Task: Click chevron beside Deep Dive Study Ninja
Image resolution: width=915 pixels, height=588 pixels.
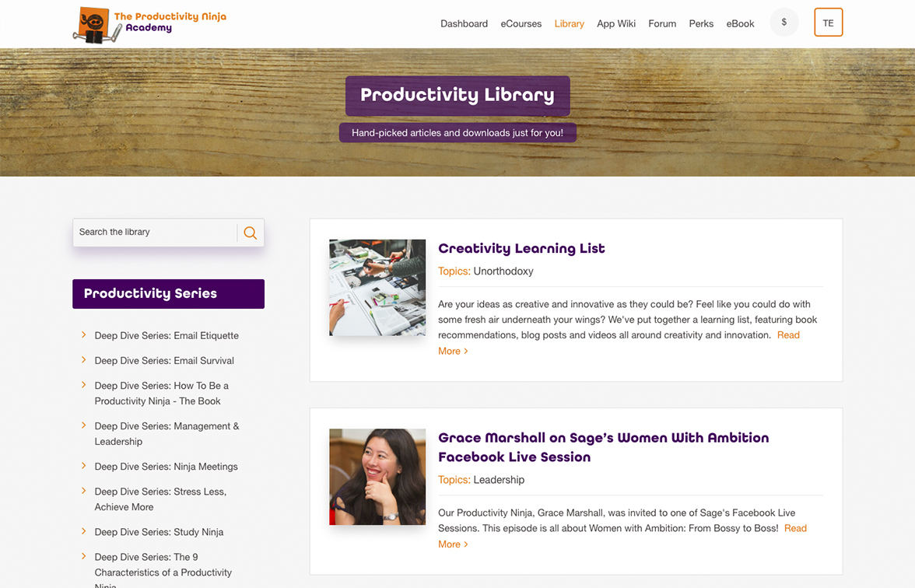Action: coord(83,531)
